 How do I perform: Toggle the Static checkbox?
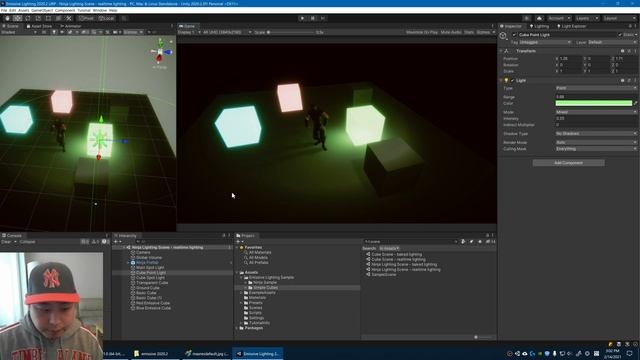(x=620, y=35)
